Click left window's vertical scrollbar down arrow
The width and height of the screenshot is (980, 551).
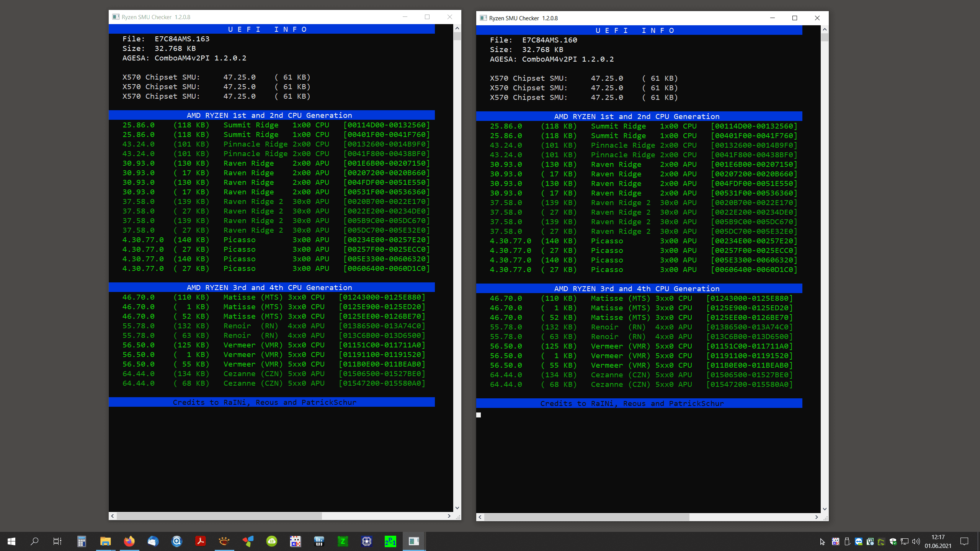(x=457, y=508)
